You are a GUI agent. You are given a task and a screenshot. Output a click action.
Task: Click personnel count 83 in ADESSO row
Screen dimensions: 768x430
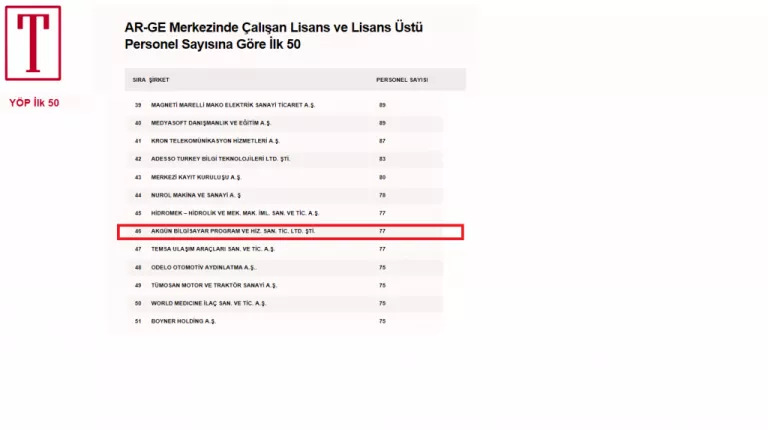382,159
